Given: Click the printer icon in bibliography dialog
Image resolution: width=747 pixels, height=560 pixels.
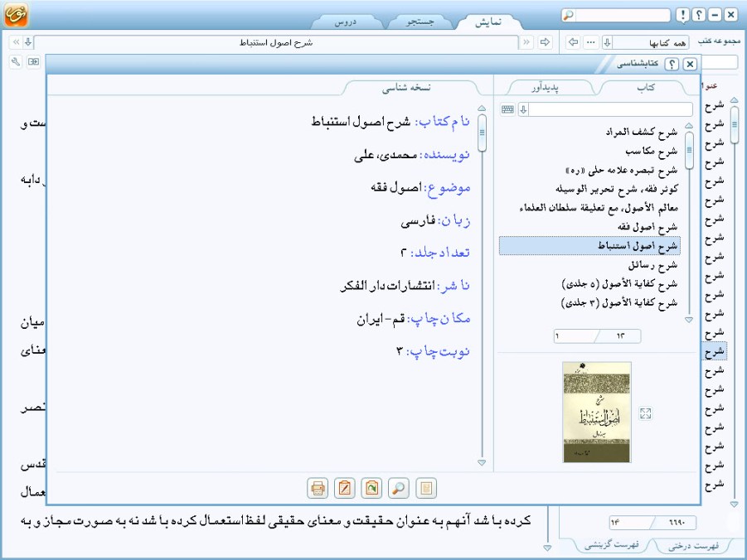Looking at the screenshot, I should point(318,488).
